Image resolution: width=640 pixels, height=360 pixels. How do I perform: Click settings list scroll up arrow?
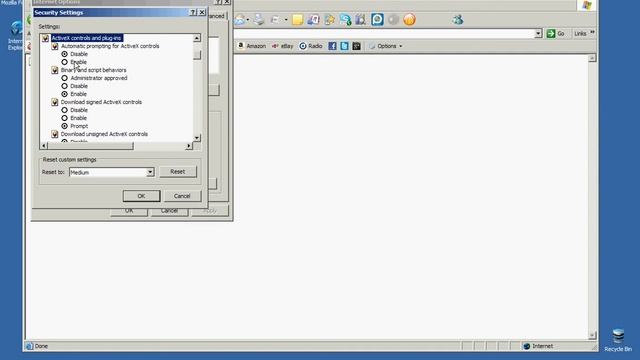[x=197, y=38]
